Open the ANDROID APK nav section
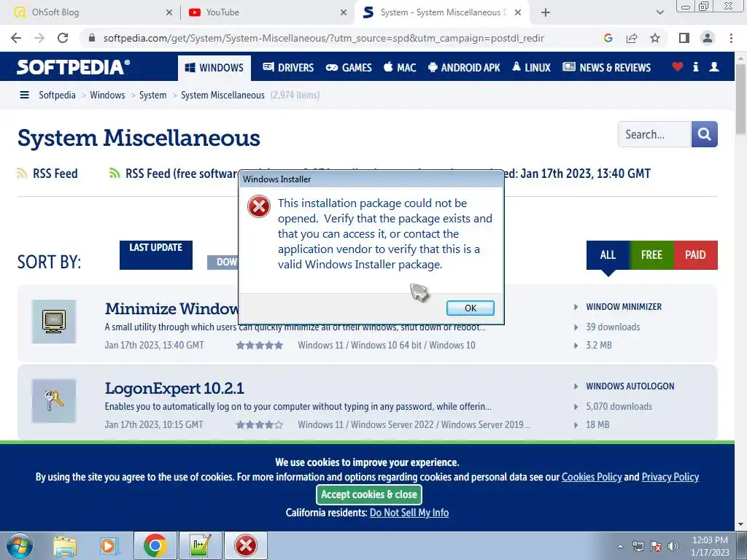 coord(464,68)
